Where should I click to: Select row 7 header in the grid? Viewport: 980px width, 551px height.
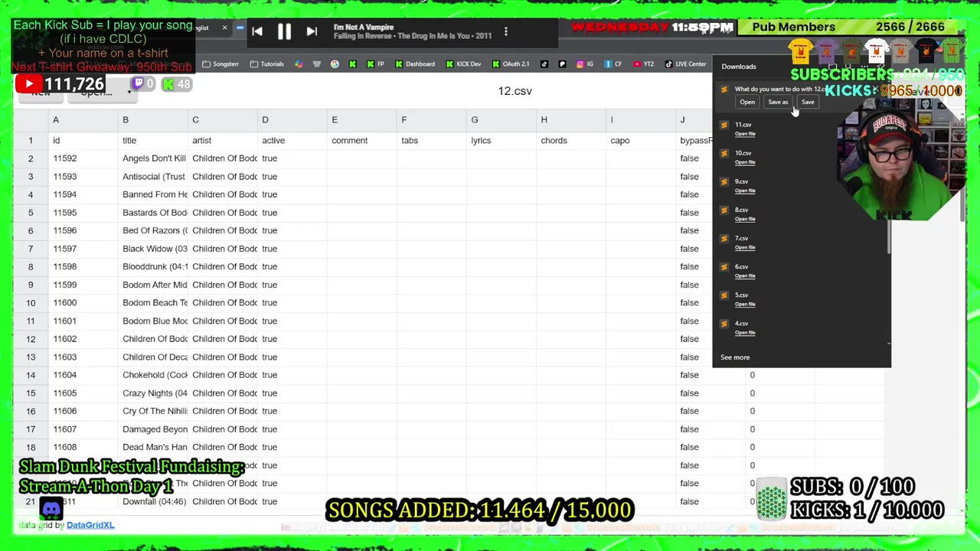(31, 249)
